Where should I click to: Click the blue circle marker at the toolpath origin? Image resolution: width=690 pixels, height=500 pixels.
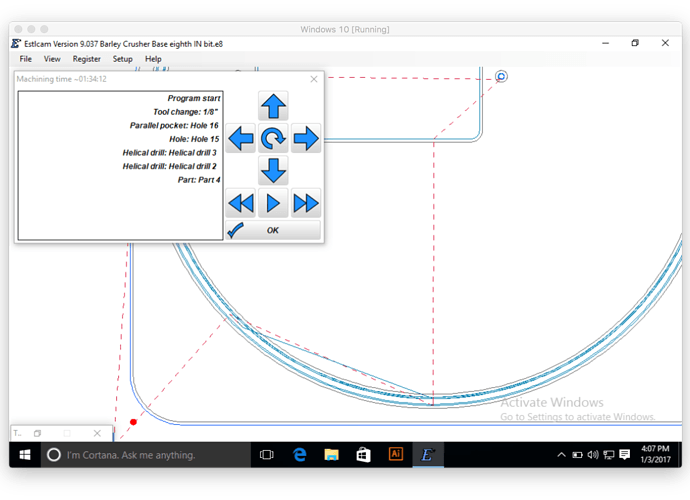coord(501,77)
